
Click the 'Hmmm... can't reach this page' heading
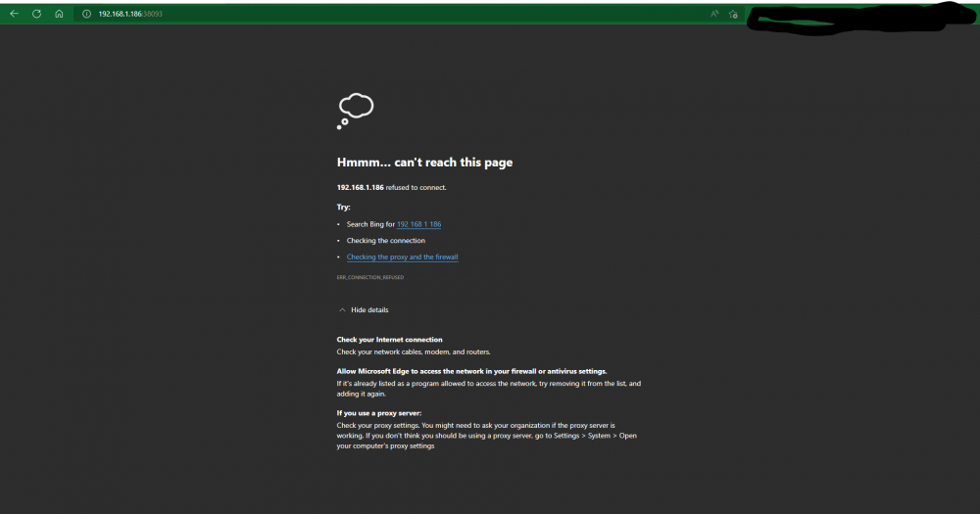pos(424,163)
